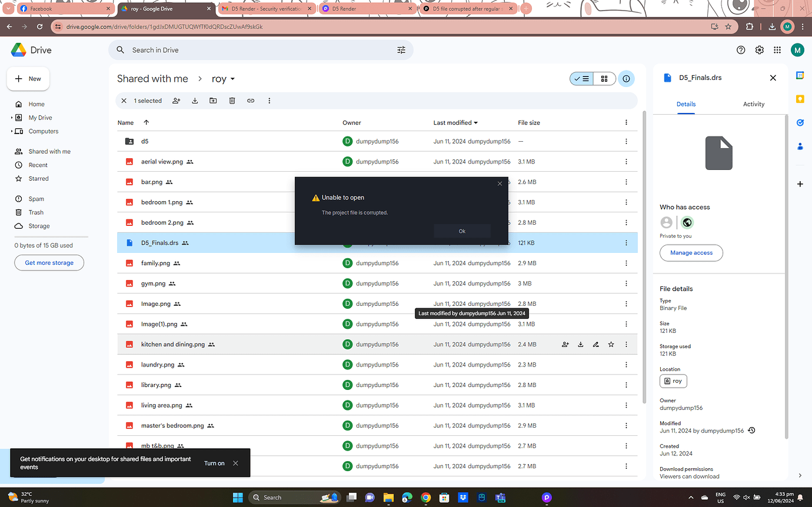This screenshot has width=812, height=507.
Task: Delete the selected file with the trash icon
Action: tap(232, 101)
